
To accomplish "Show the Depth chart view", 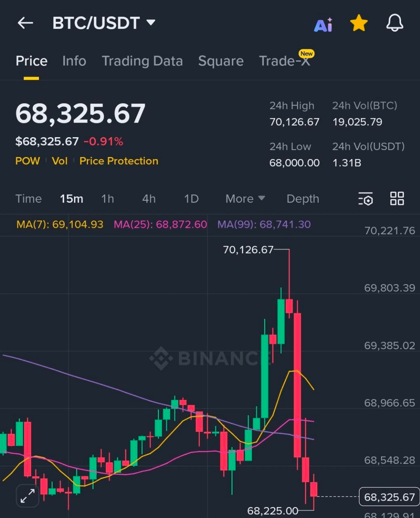I will coord(303,199).
